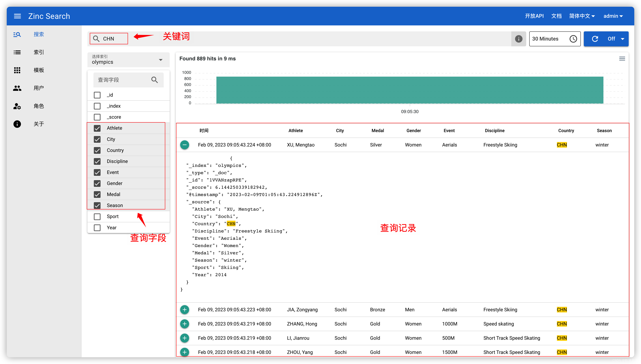The width and height of the screenshot is (641, 364).
Task: Click the 关于 (About) sidebar menu item
Action: click(x=38, y=124)
